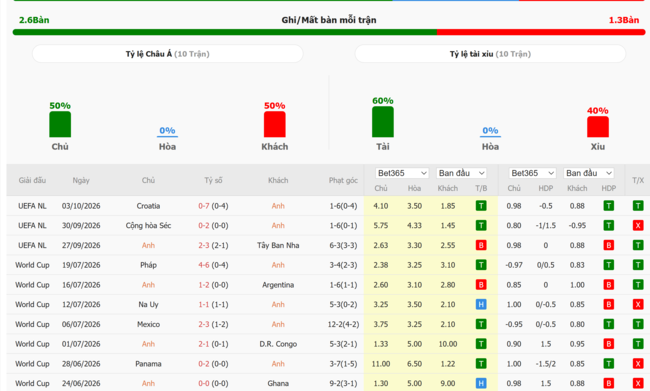Image resolution: width=650 pixels, height=391 pixels.
Task: Open the 4-6 score of Pháp match
Action: click(204, 265)
